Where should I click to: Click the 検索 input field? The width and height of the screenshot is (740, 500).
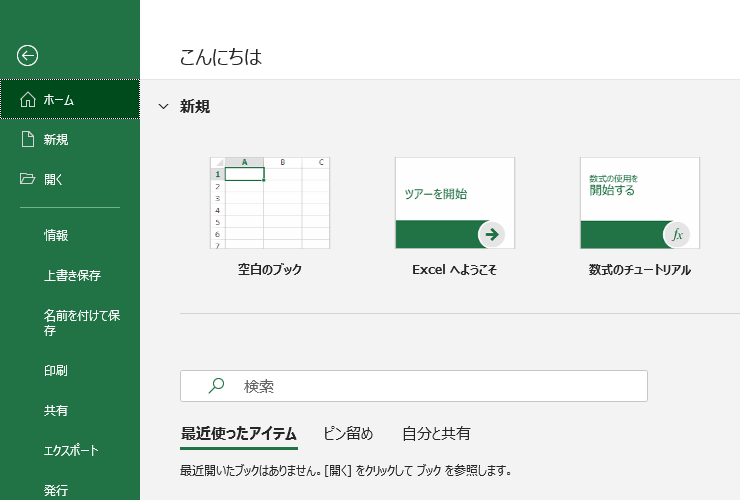click(x=414, y=386)
